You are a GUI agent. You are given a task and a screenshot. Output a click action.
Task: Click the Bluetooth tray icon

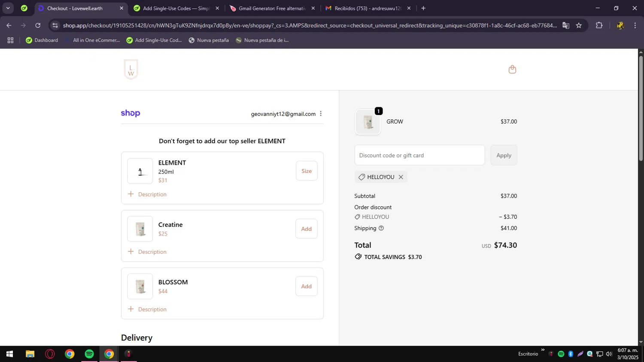point(571,354)
